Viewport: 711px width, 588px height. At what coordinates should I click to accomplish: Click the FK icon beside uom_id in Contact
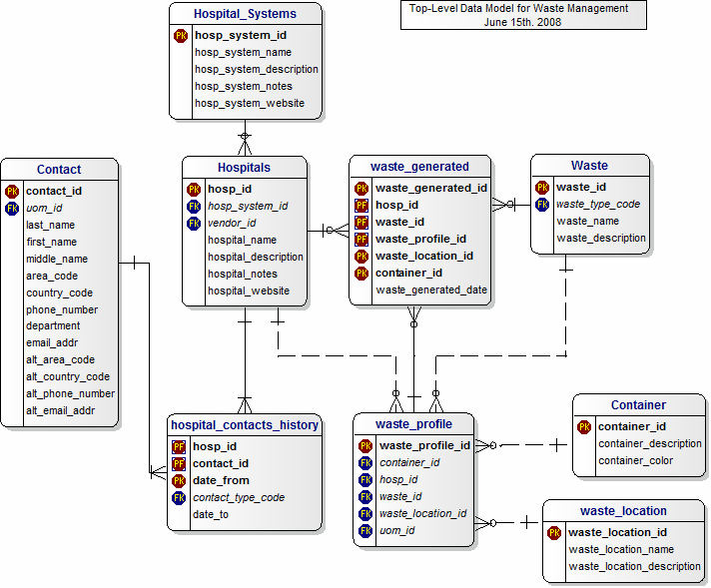[x=12, y=209]
